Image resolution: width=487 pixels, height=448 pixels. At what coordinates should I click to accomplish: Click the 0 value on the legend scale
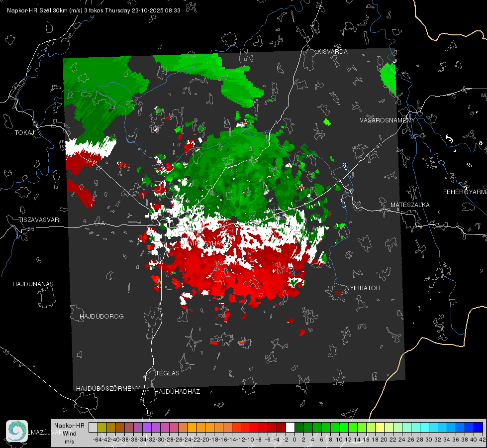(294, 440)
